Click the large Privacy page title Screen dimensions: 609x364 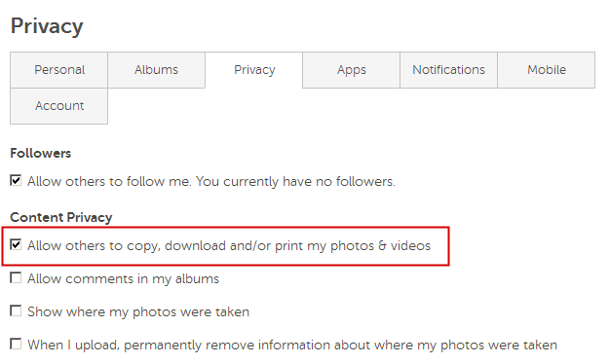click(x=47, y=26)
